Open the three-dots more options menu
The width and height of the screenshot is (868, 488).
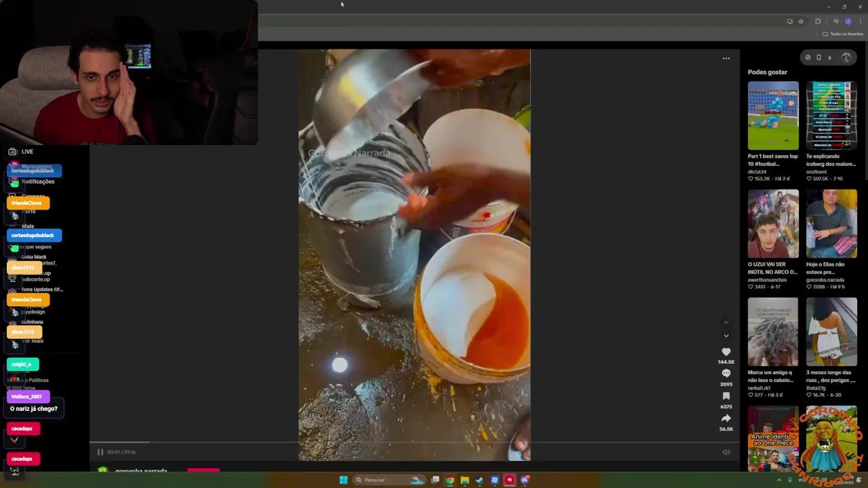tap(726, 58)
